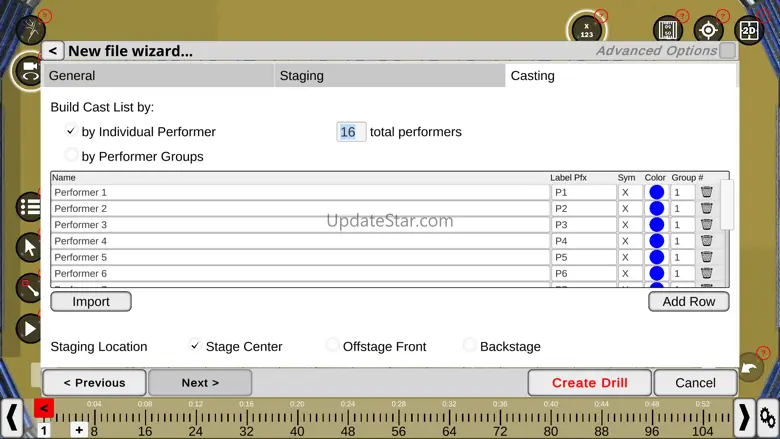This screenshot has height=439, width=780.
Task: Click the red back marker on timeline
Action: 44,408
